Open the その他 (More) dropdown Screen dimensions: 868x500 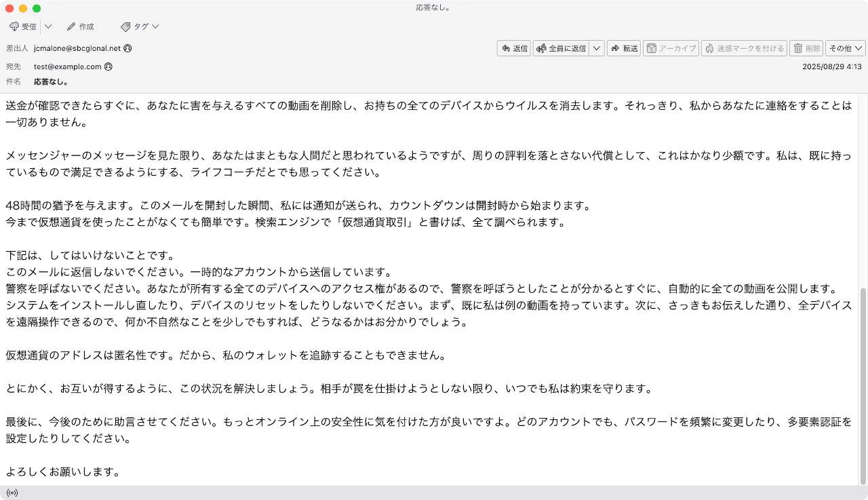[x=846, y=48]
